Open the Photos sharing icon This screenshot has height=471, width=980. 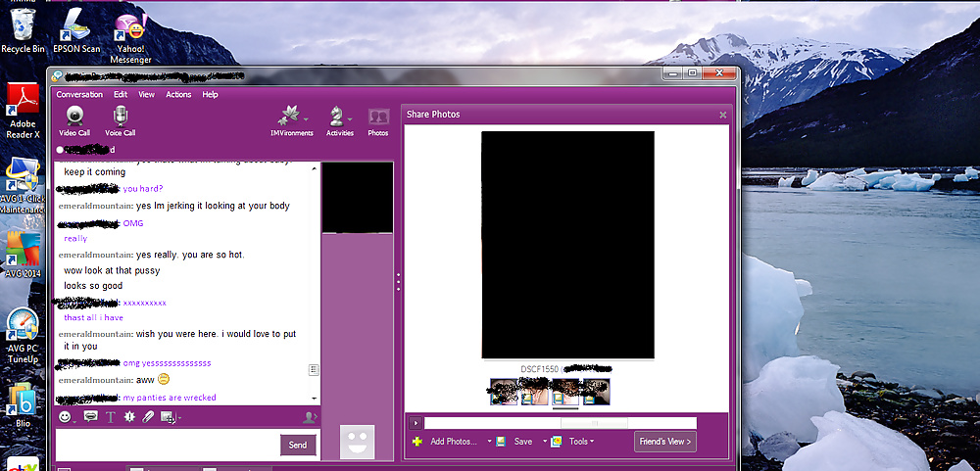coord(377,120)
